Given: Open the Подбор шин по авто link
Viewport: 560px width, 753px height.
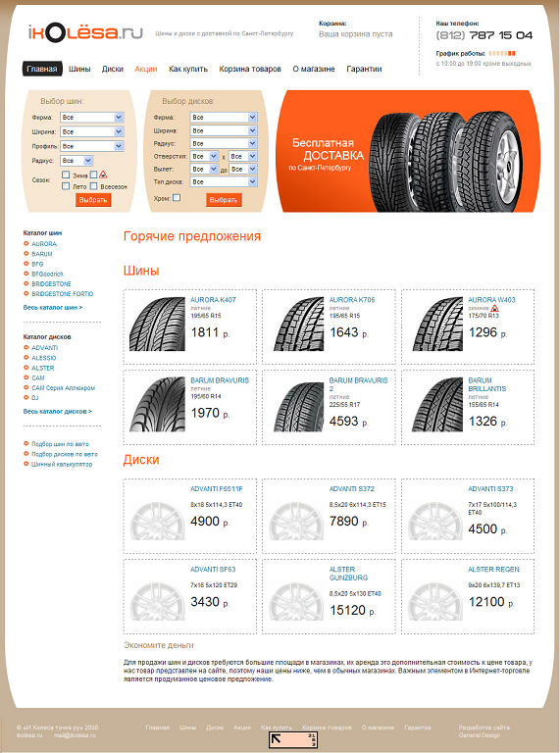Looking at the screenshot, I should (60, 444).
